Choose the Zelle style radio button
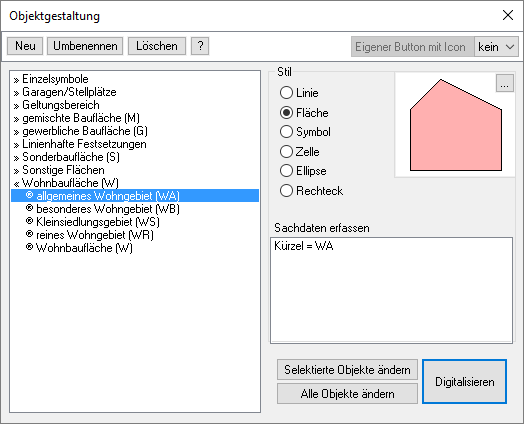The width and height of the screenshot is (524, 424). click(x=286, y=152)
